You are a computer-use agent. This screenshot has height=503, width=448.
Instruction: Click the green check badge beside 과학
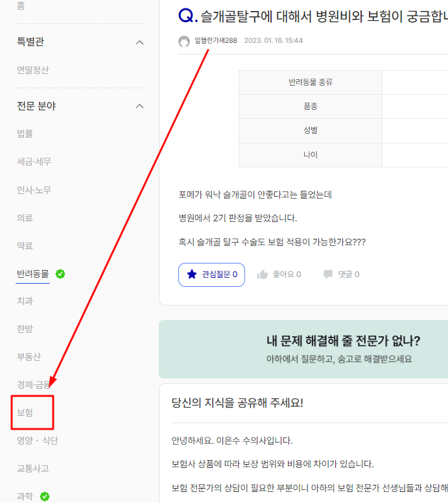click(x=45, y=497)
